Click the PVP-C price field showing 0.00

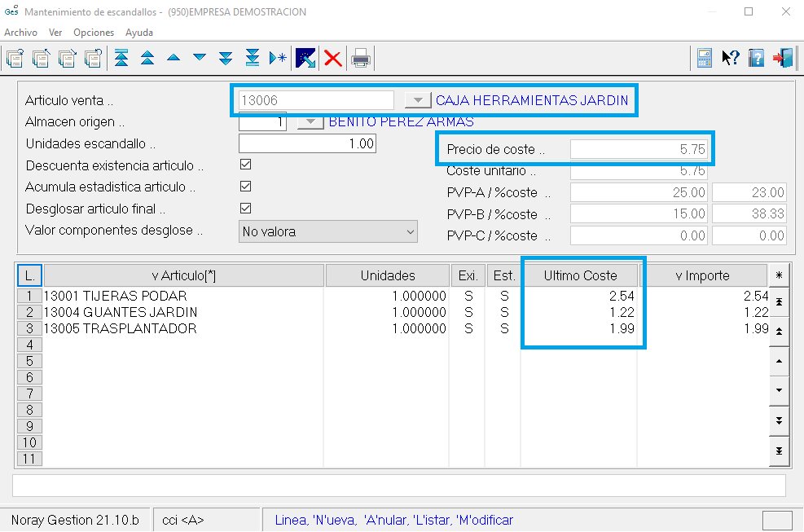click(x=639, y=235)
